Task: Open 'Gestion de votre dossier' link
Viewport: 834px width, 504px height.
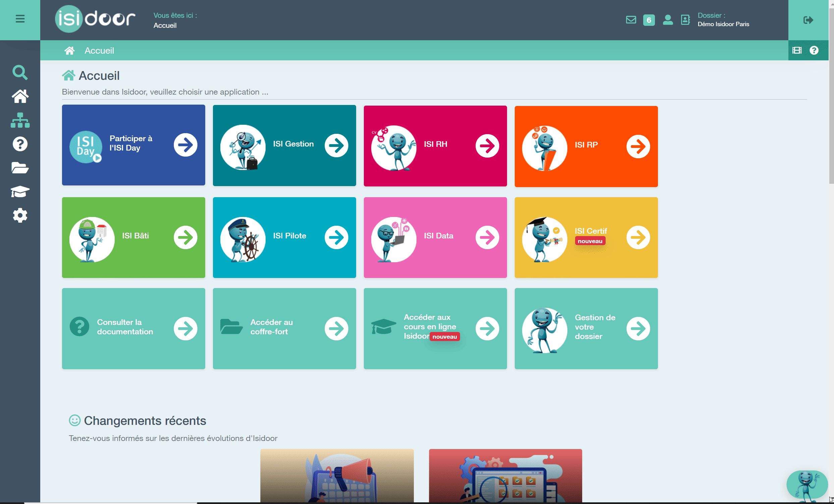Action: [x=595, y=327]
